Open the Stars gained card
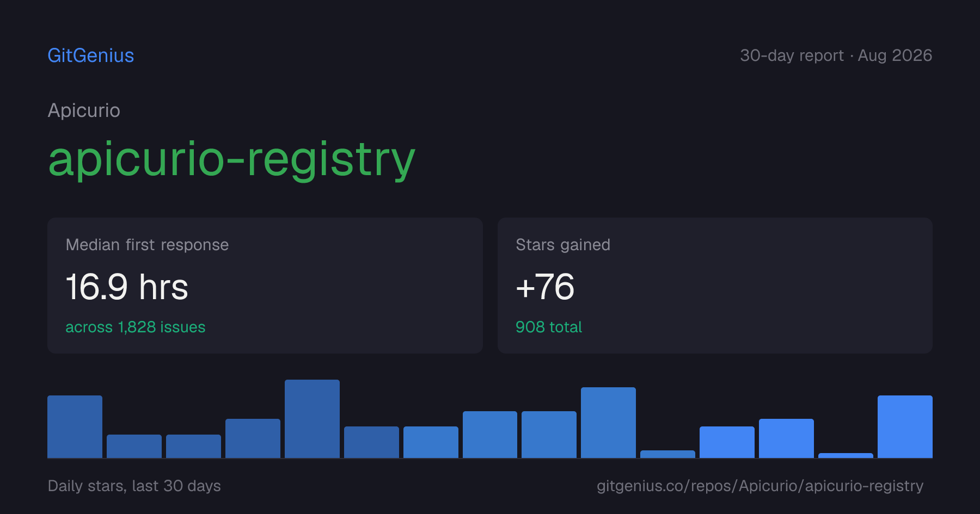980x514 pixels. [x=715, y=286]
